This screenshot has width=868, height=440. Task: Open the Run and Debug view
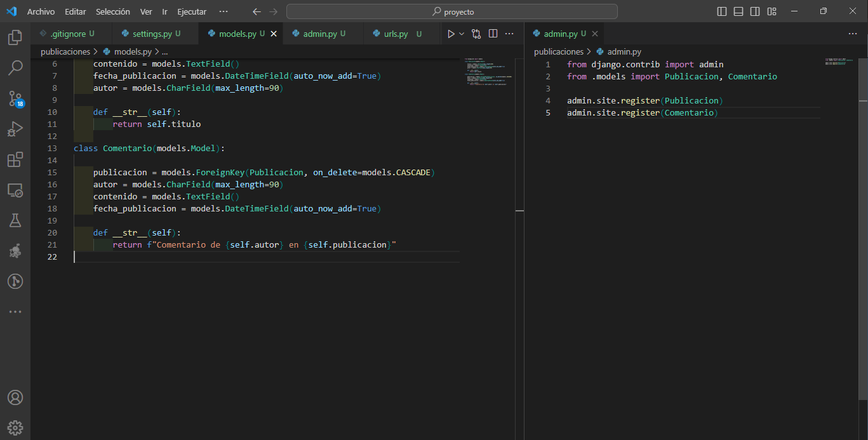tap(15, 129)
